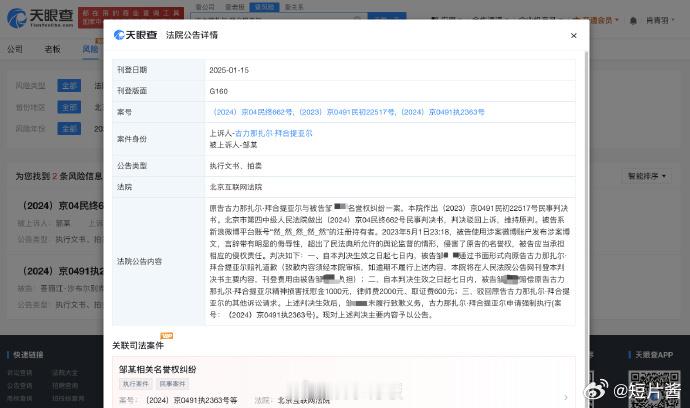This screenshot has width=690, height=408.
Task: Click the G160 publication page value
Action: (219, 91)
